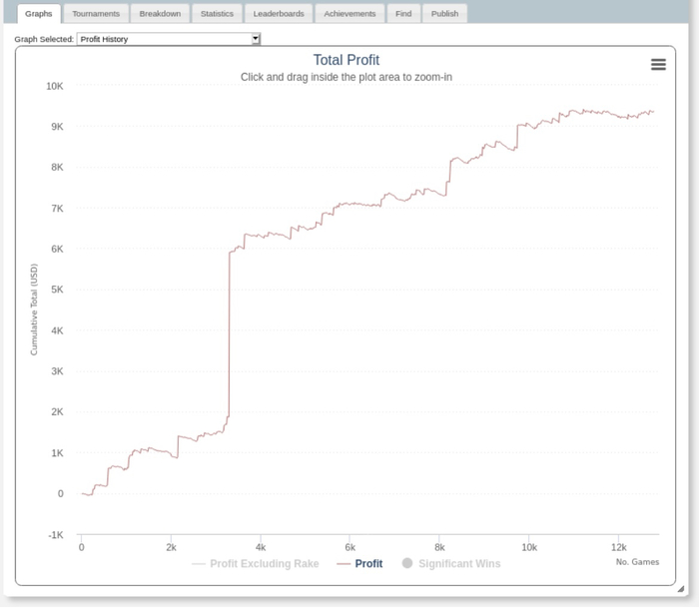Click the 5K y-axis label
The width and height of the screenshot is (699, 616).
pyautogui.click(x=57, y=290)
